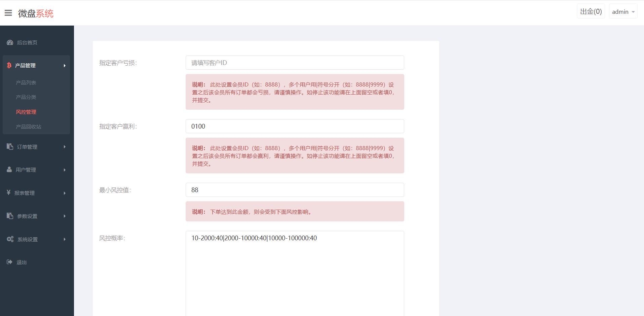
Task: Click the sign-out icon beside 退出
Action: click(9, 262)
